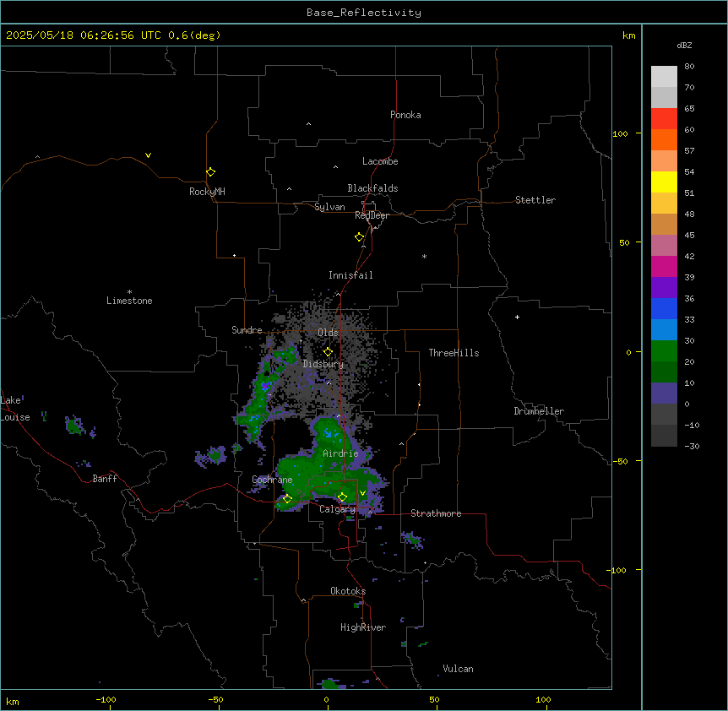Screen dimensions: 728x711
Task: Select the yellow diamond marker between Olds and Didsbury
Action: [328, 352]
